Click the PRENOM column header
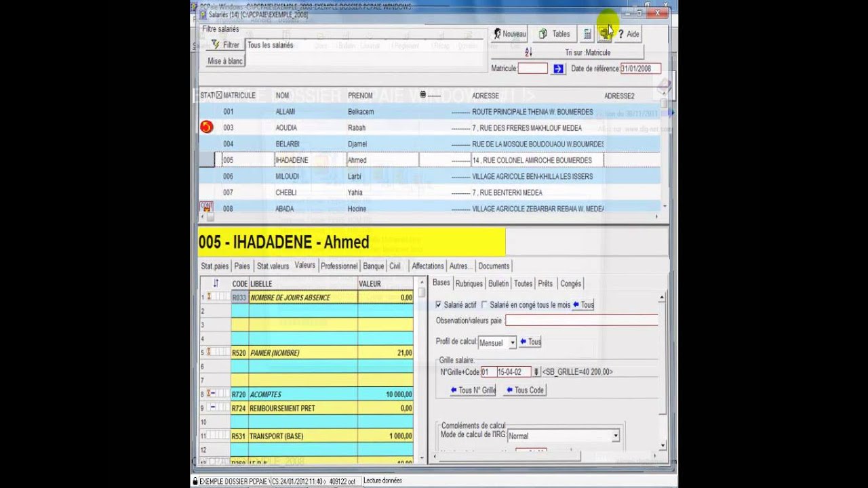The width and height of the screenshot is (868, 488). click(360, 96)
